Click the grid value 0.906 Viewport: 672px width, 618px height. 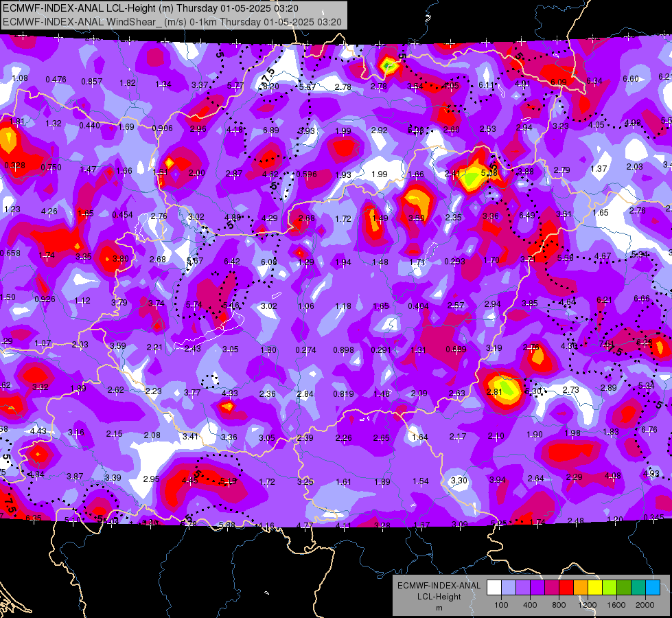click(163, 128)
